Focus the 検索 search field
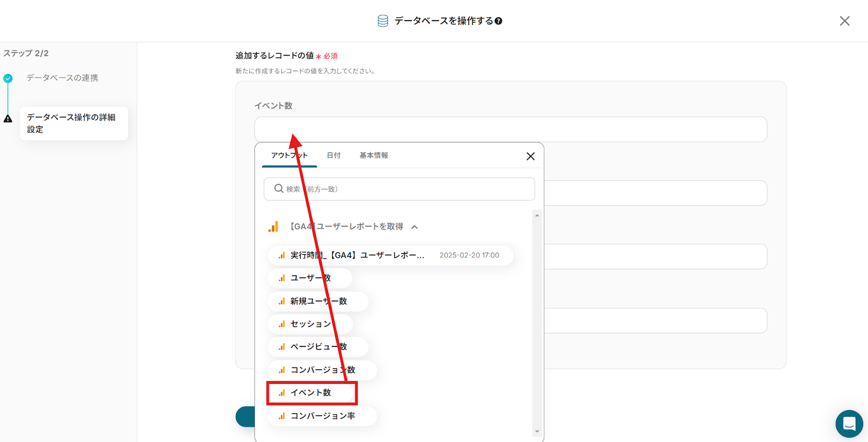 tap(399, 189)
